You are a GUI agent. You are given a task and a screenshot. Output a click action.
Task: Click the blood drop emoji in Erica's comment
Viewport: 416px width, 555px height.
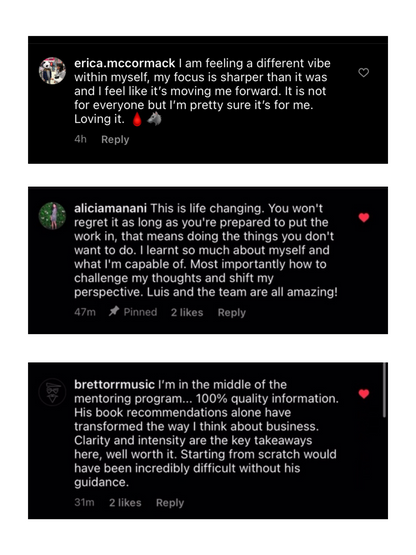[x=137, y=119]
